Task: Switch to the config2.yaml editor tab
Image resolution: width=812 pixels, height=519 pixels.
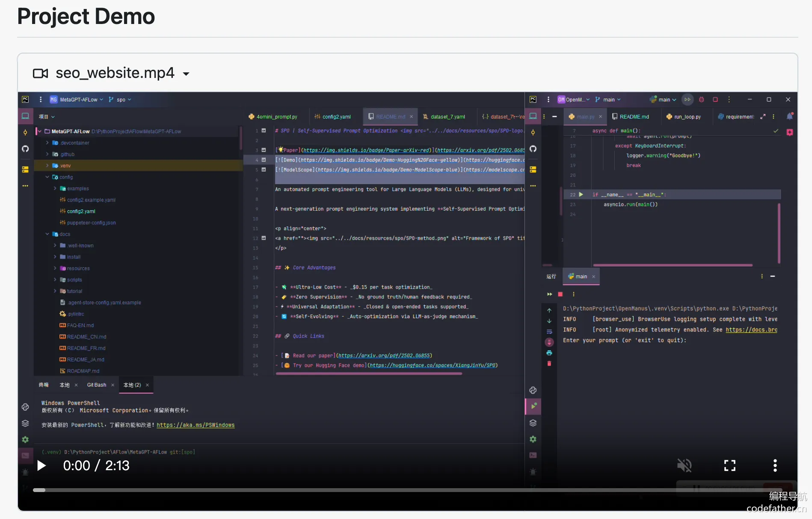Action: click(x=332, y=116)
